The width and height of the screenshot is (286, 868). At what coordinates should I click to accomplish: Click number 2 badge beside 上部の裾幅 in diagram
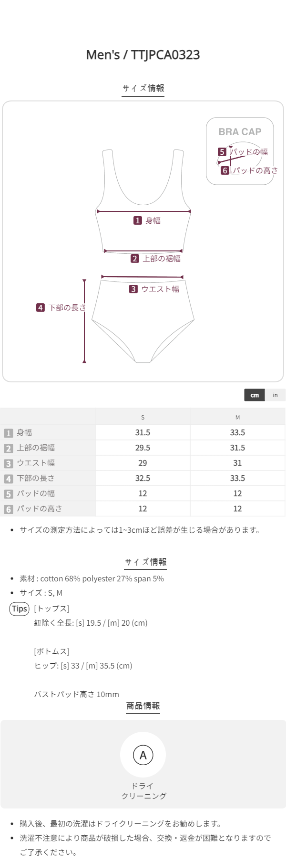[135, 259]
